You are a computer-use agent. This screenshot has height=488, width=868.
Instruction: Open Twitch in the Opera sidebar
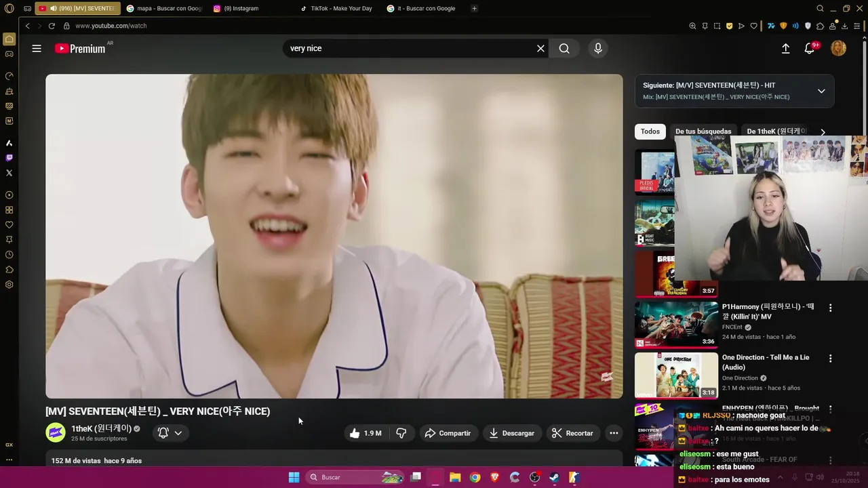pyautogui.click(x=9, y=158)
